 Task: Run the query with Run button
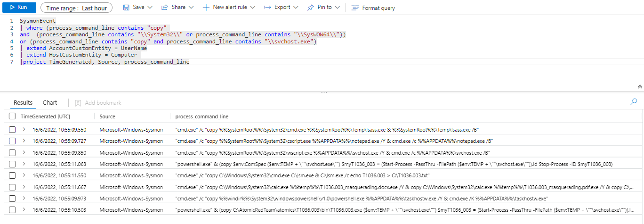pos(19,8)
